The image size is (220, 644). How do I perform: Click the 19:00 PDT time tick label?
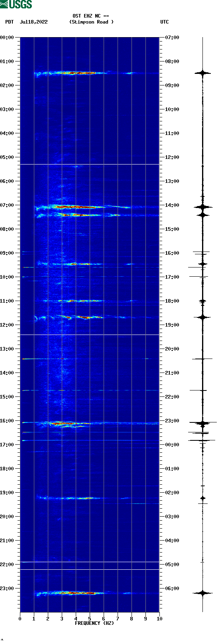(x=7, y=493)
